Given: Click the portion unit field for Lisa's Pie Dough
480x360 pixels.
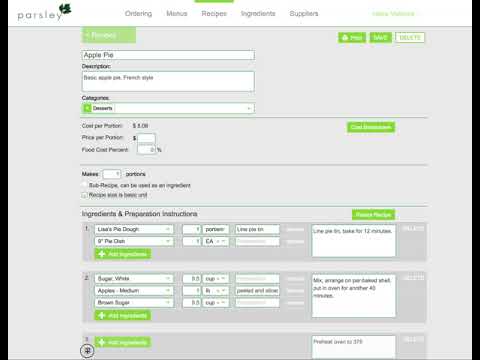Looking at the screenshot, I should [x=216, y=229].
